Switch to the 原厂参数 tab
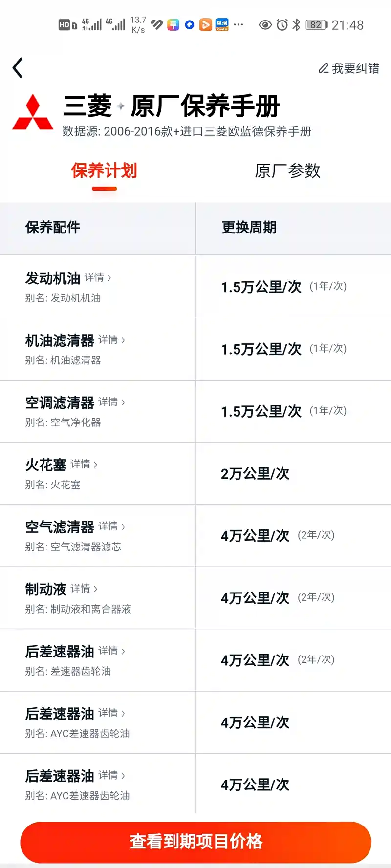391x868 pixels. [x=287, y=171]
